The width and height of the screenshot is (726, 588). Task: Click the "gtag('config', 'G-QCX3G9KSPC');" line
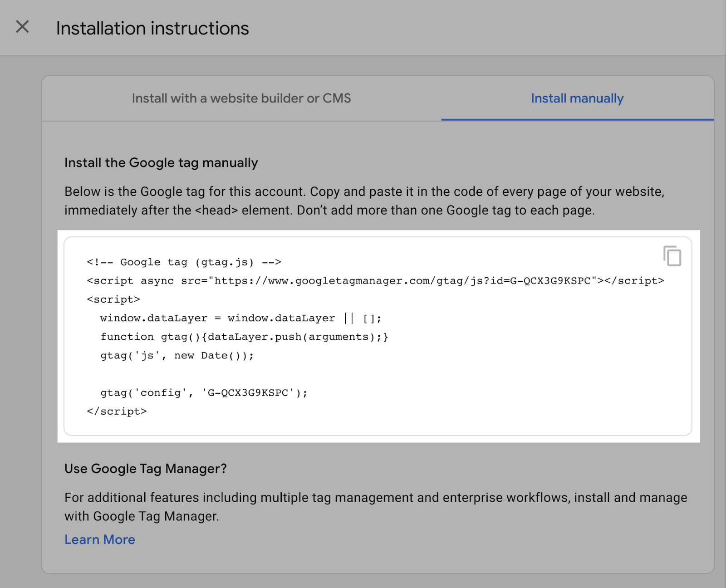[x=204, y=392]
